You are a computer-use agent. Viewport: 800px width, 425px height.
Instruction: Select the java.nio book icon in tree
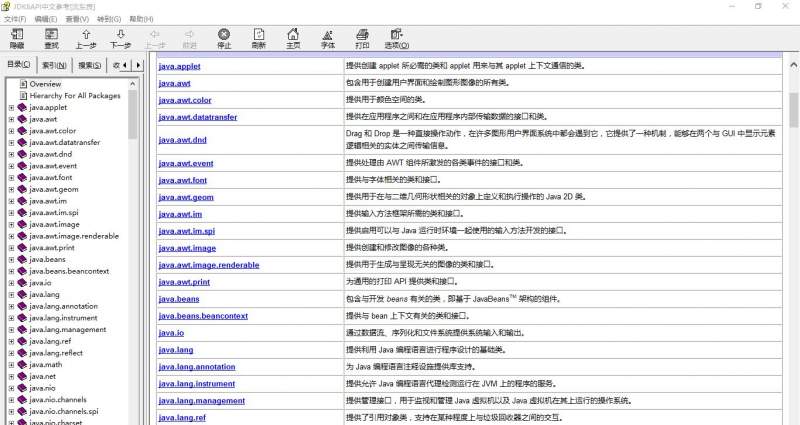[x=22, y=388]
